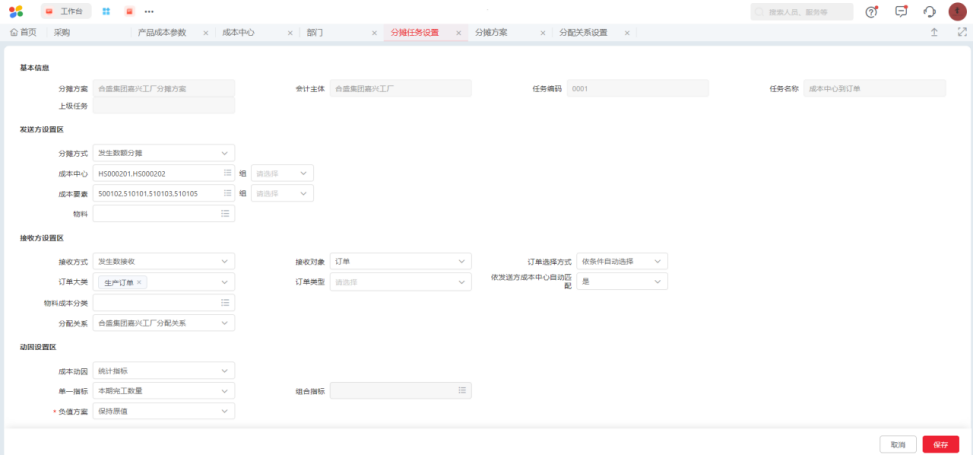Click the red square app icon in header

click(129, 11)
